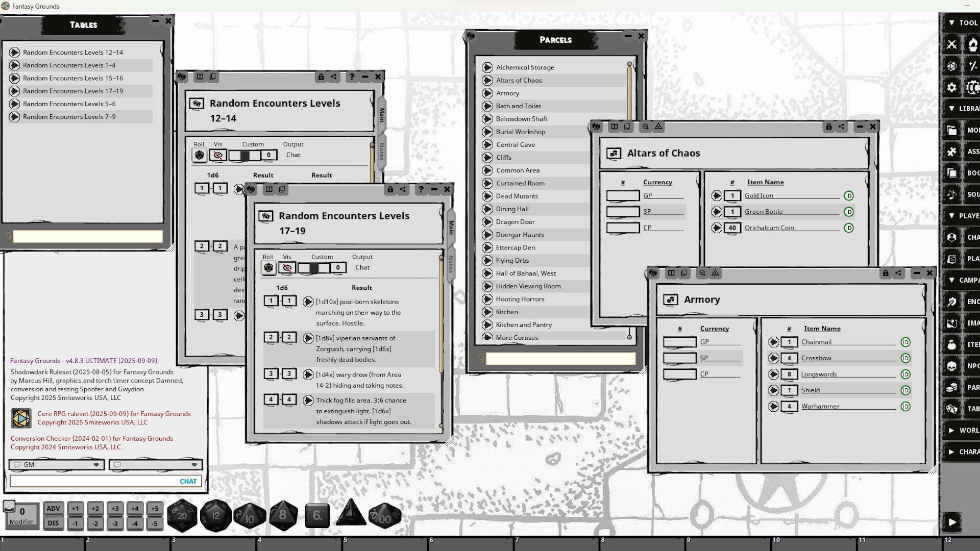This screenshot has width=980, height=551.
Task: Open Modules via the folder sidebar icon
Action: point(952,130)
